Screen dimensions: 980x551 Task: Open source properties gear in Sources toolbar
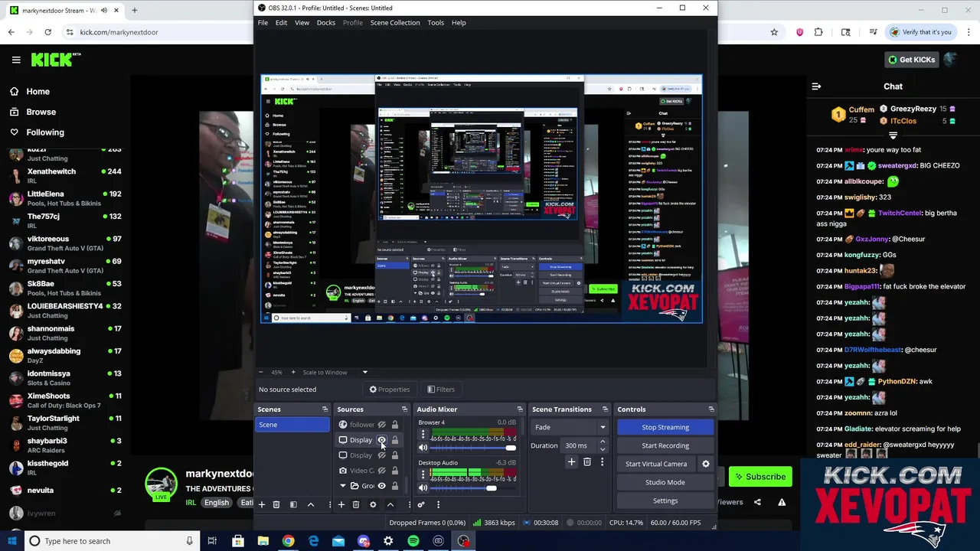click(373, 504)
